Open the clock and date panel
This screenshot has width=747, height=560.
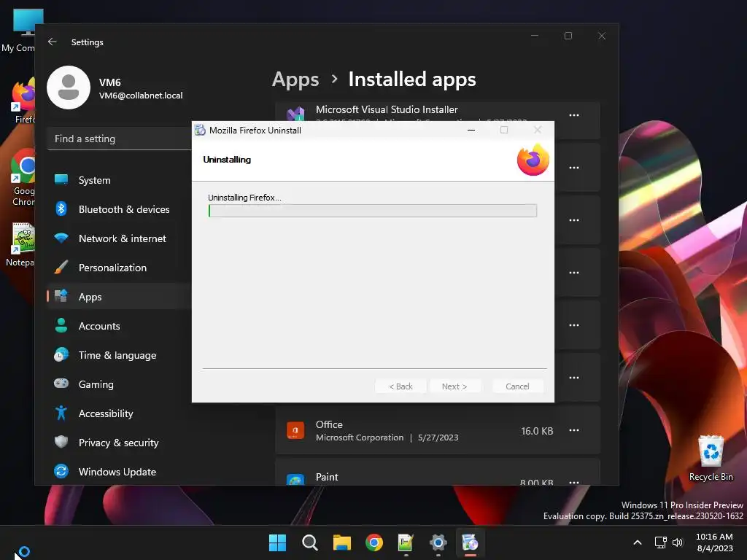(714, 542)
